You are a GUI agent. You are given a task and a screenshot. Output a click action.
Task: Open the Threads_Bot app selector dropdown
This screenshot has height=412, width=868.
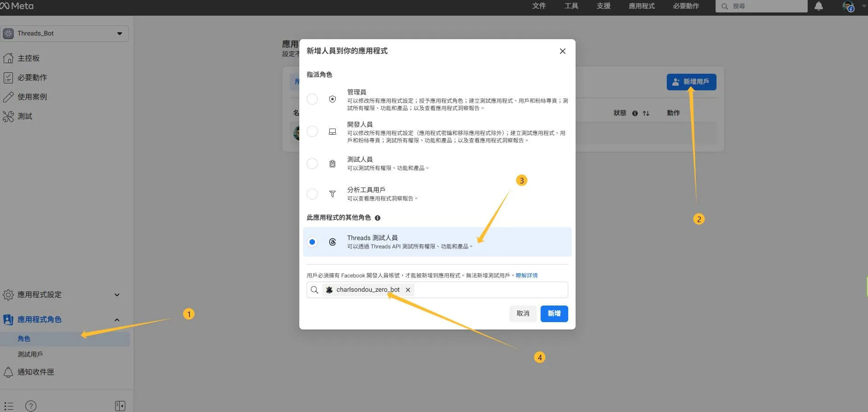[64, 34]
